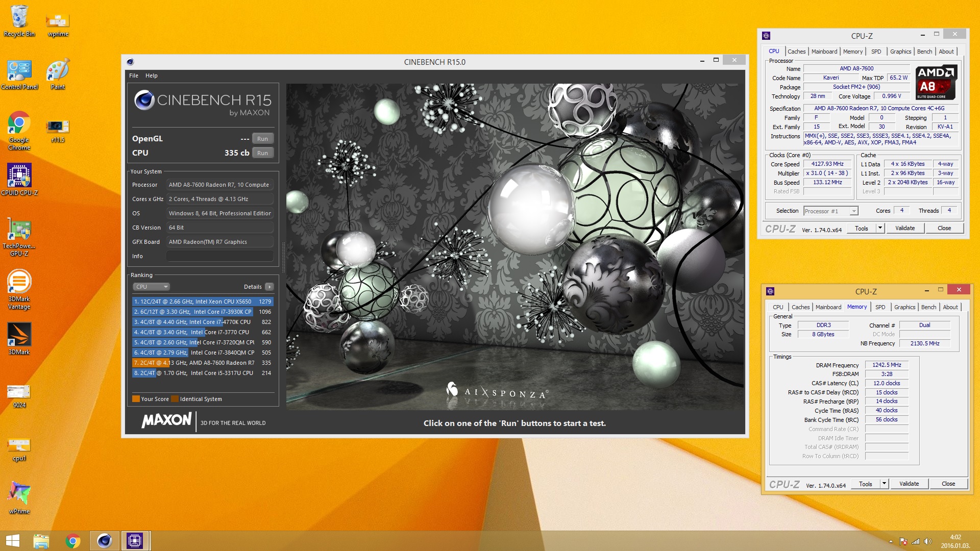Click the volume icon in system tray

click(928, 541)
